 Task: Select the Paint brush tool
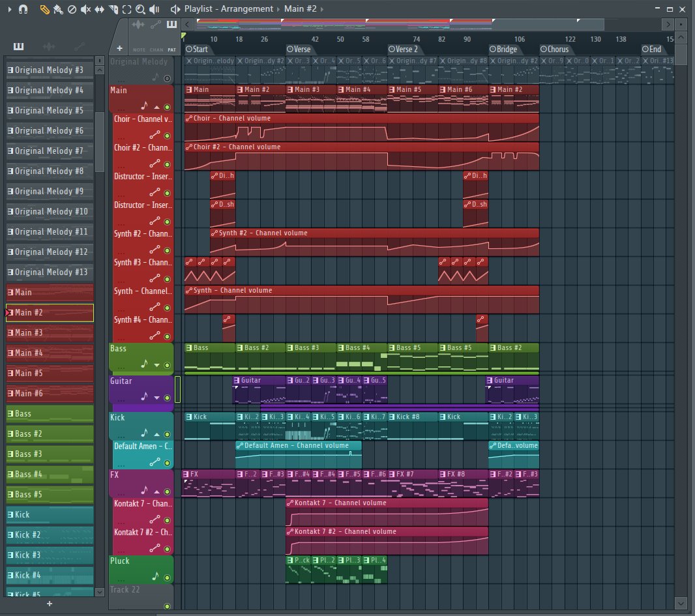(58, 9)
